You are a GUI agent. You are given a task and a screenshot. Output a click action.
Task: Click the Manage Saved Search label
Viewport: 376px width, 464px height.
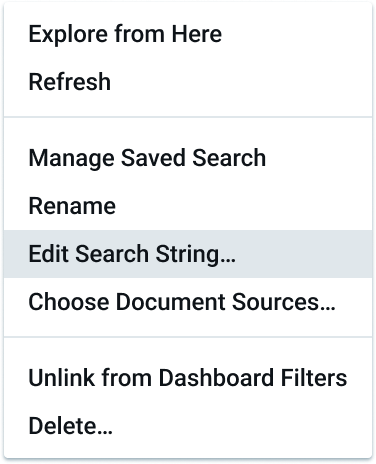147,159
